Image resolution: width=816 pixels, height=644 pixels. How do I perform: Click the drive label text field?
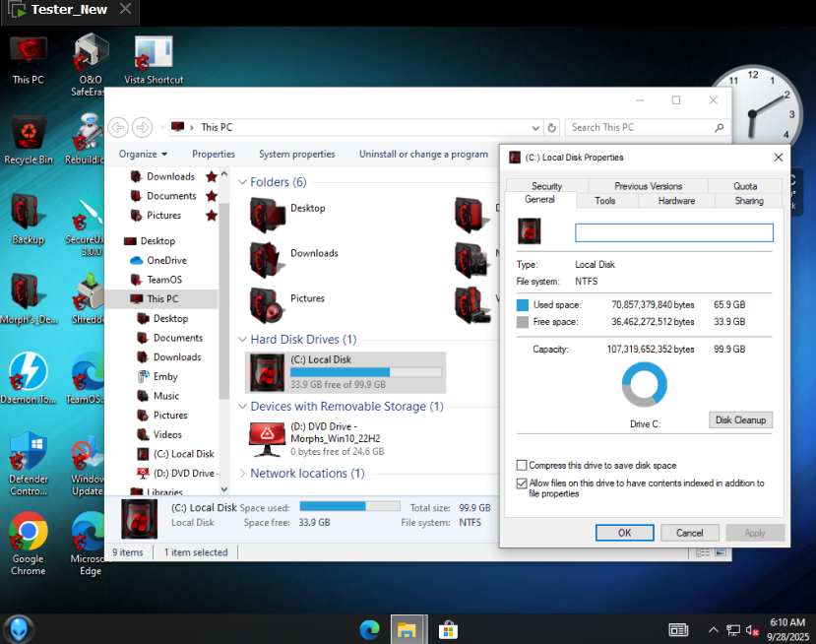click(673, 233)
